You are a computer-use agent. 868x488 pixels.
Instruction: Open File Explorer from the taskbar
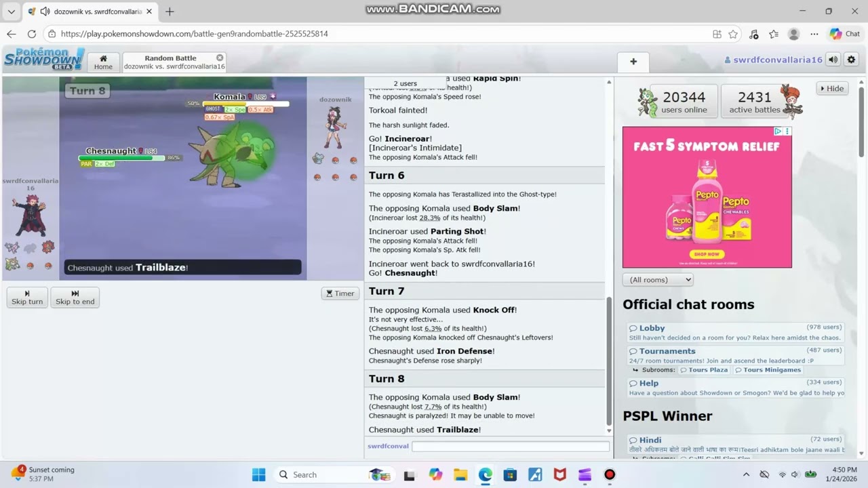pyautogui.click(x=460, y=474)
